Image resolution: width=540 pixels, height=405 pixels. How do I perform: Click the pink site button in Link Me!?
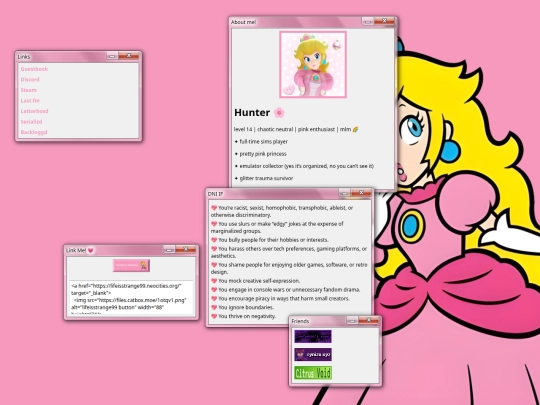pos(131,265)
